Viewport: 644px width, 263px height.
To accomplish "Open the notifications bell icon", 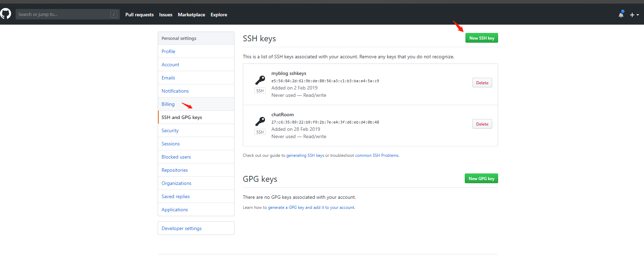I will (x=621, y=15).
